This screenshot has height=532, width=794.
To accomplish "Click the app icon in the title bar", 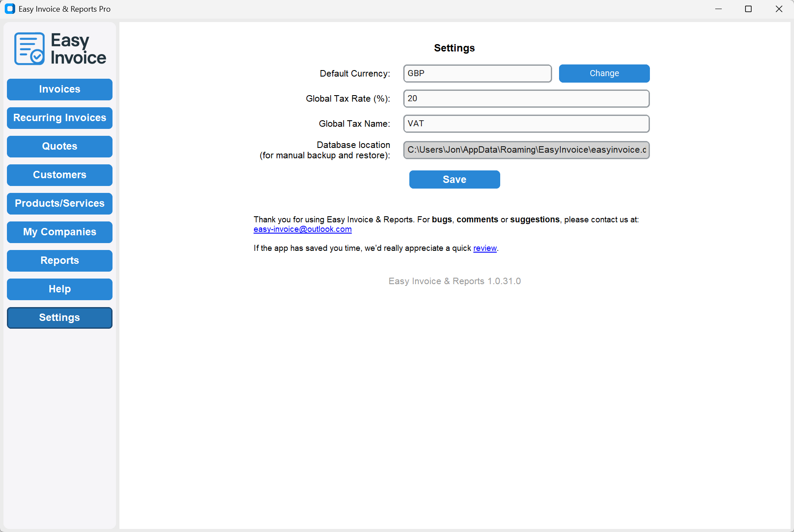I will tap(10, 9).
